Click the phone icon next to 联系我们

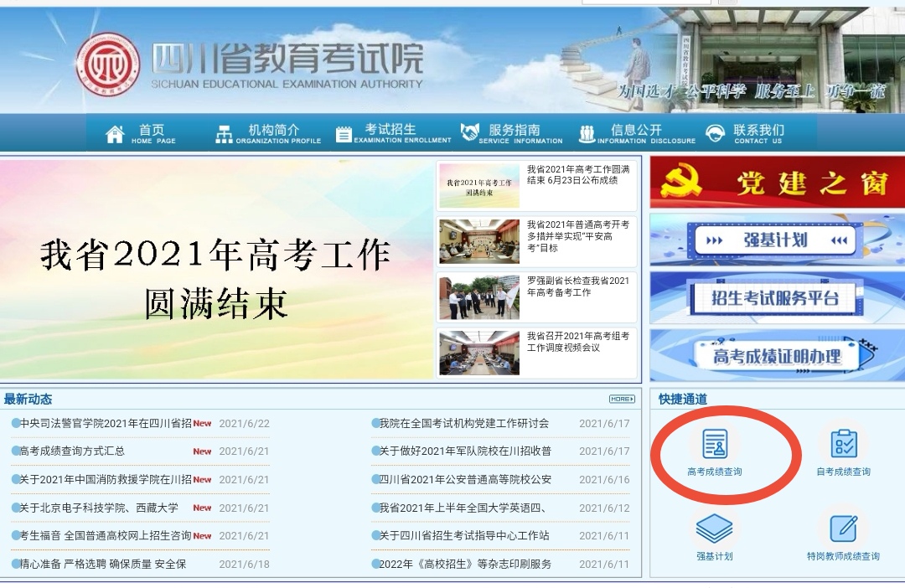(715, 132)
